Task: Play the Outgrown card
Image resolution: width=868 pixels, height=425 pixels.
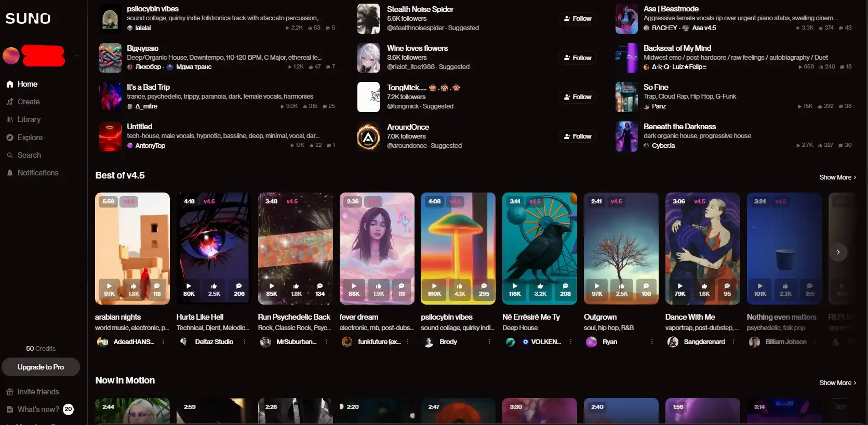Action: pos(597,290)
